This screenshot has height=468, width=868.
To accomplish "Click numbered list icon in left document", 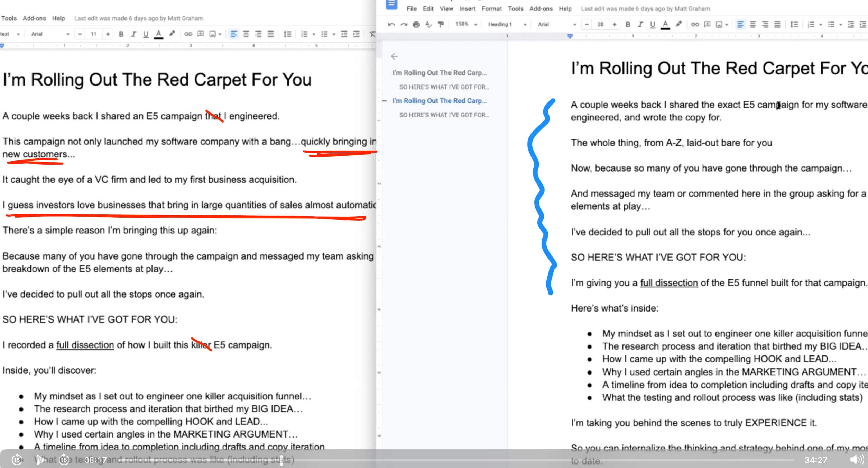I will (304, 34).
